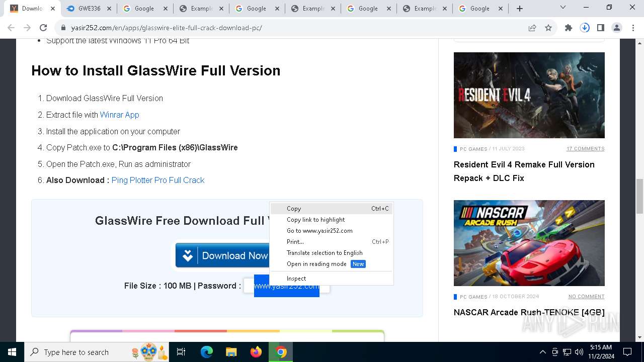Choose Inspect in the context menu
This screenshot has height=362, width=644.
tap(331, 279)
